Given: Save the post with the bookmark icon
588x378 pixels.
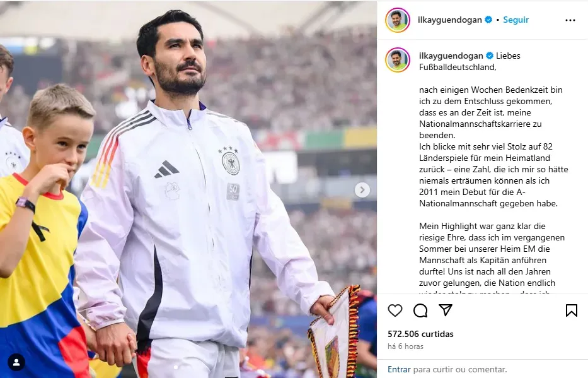Looking at the screenshot, I should coord(571,310).
